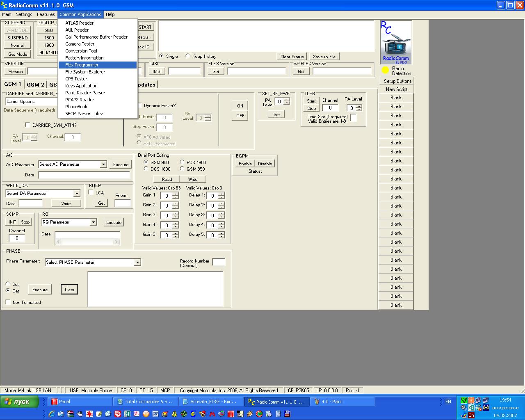Click the A/D Data text field

click(x=84, y=175)
